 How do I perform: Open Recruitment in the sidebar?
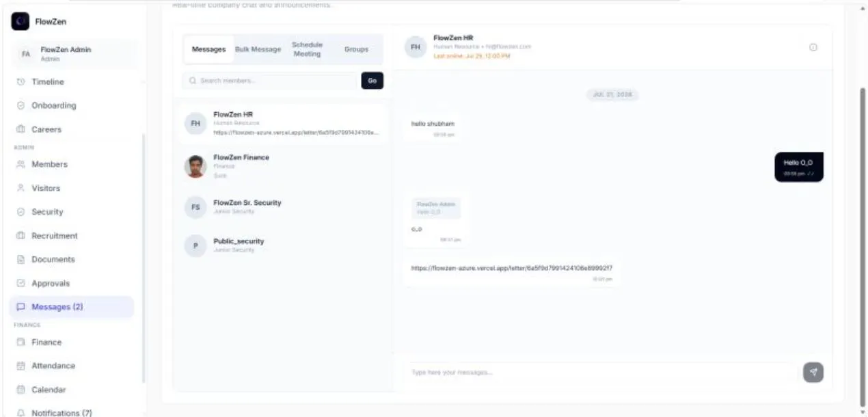(x=54, y=236)
